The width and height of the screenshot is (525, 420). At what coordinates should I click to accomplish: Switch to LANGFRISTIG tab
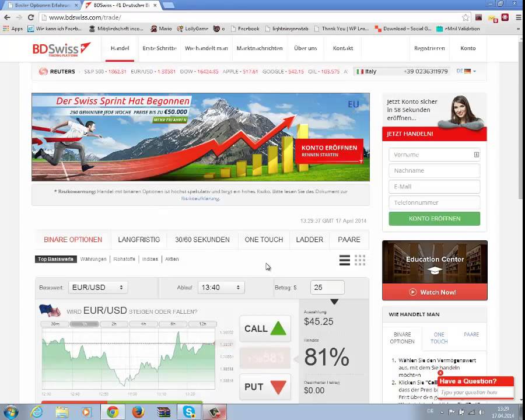pyautogui.click(x=139, y=240)
